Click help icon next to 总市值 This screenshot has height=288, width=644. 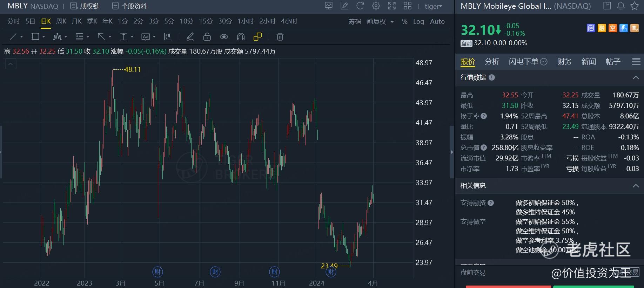(484, 148)
